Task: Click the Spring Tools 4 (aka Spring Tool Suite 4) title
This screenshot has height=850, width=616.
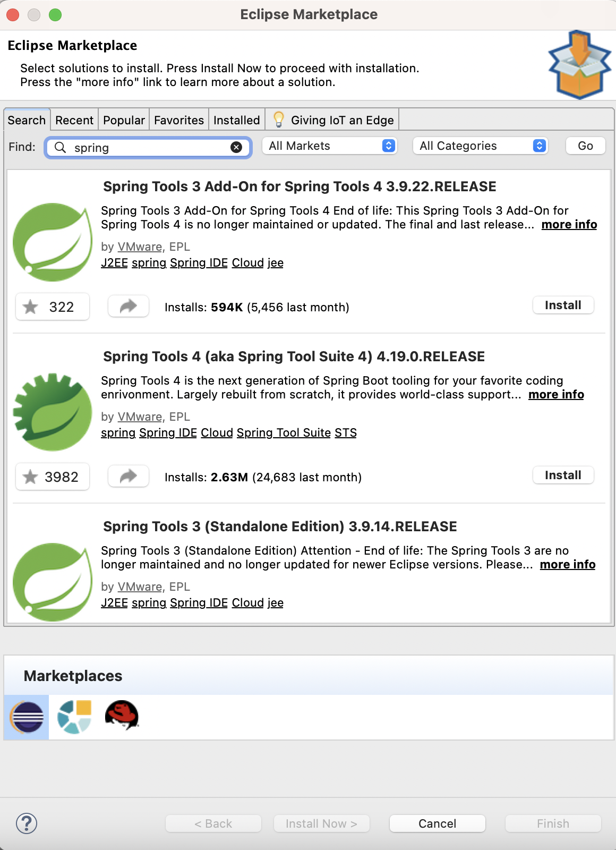Action: tap(294, 356)
